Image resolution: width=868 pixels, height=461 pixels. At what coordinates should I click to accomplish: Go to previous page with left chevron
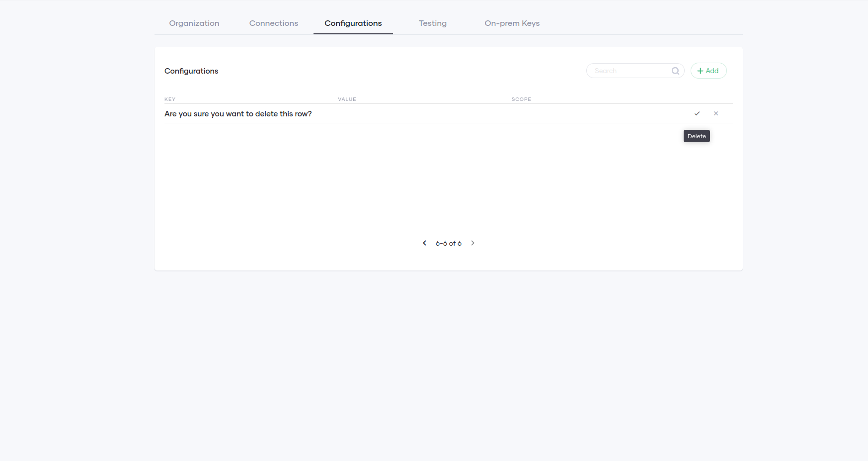[x=424, y=243]
